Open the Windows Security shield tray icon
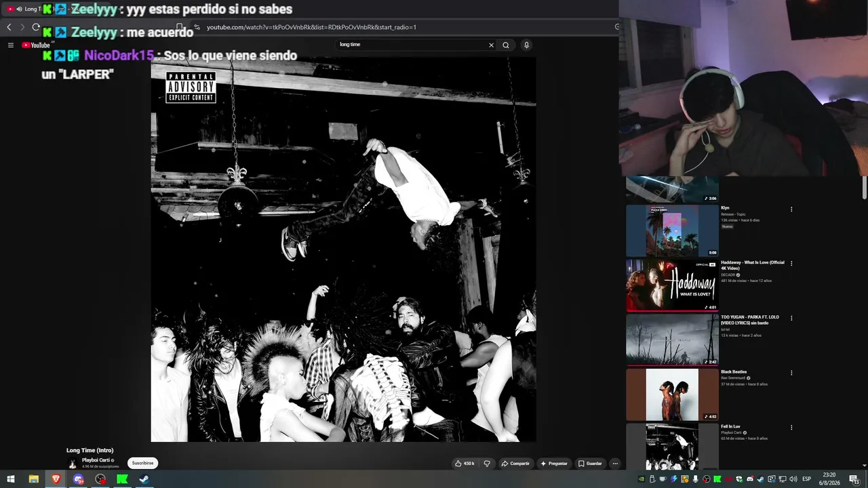The width and height of the screenshot is (868, 488). click(739, 479)
